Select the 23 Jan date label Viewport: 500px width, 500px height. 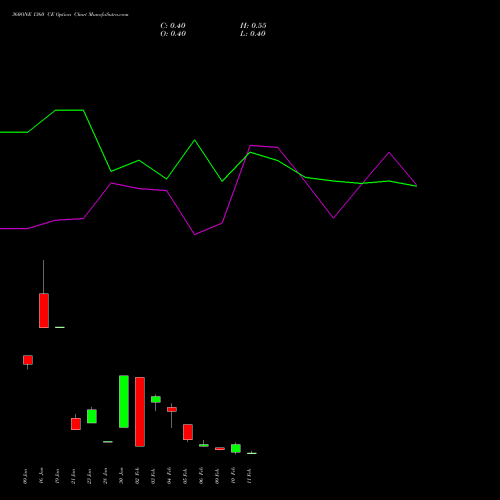tap(90, 476)
